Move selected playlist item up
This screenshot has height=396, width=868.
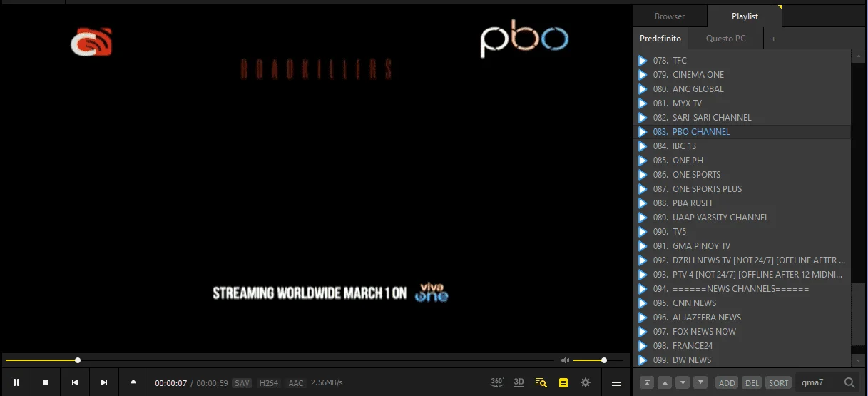pos(665,382)
